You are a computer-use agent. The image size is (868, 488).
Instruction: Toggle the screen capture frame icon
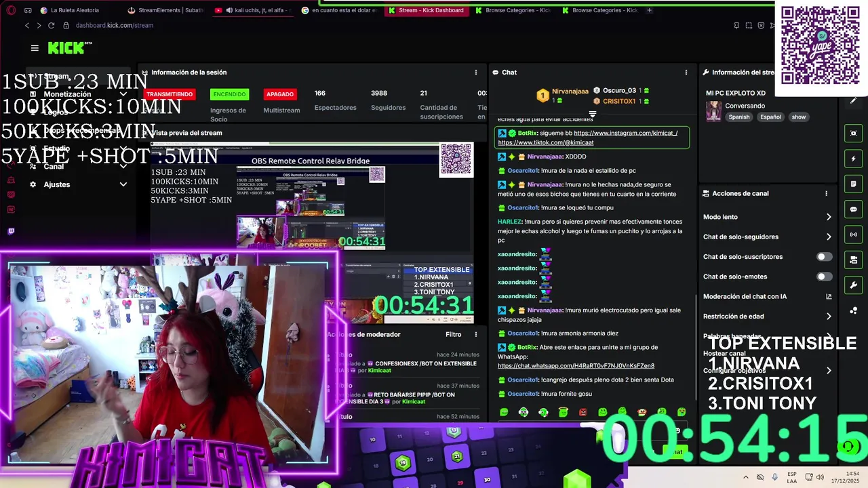[853, 134]
